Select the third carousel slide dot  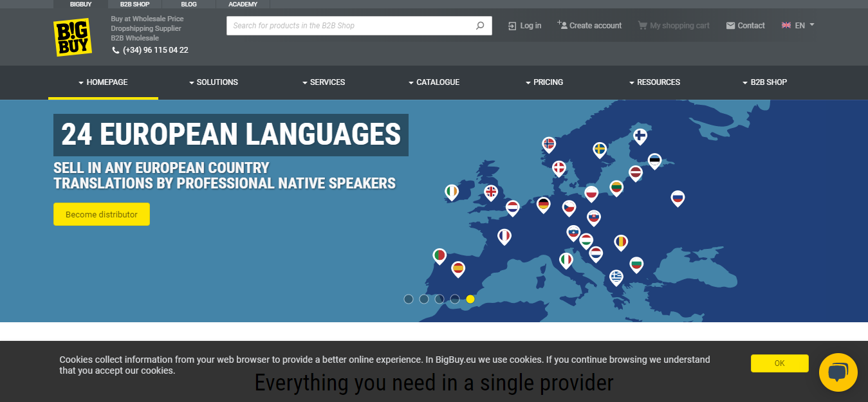point(439,299)
